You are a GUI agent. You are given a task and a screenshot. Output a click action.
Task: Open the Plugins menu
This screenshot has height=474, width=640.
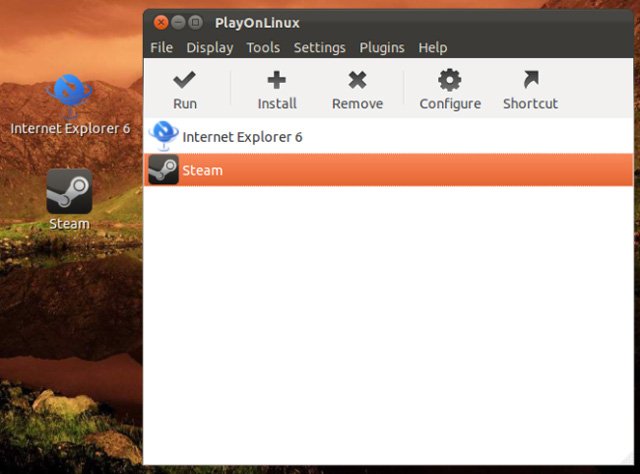(x=382, y=48)
